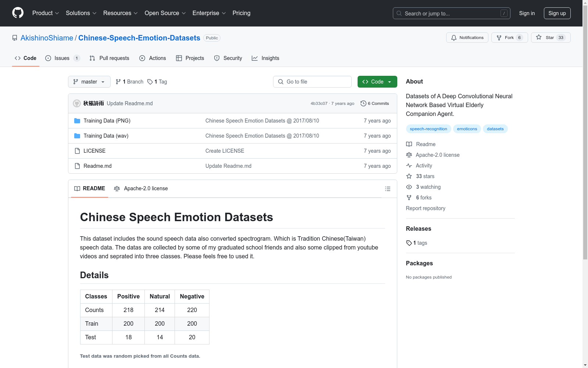Viewport: 588px width, 368px height.
Task: Open the Issues tab
Action: [x=62, y=58]
